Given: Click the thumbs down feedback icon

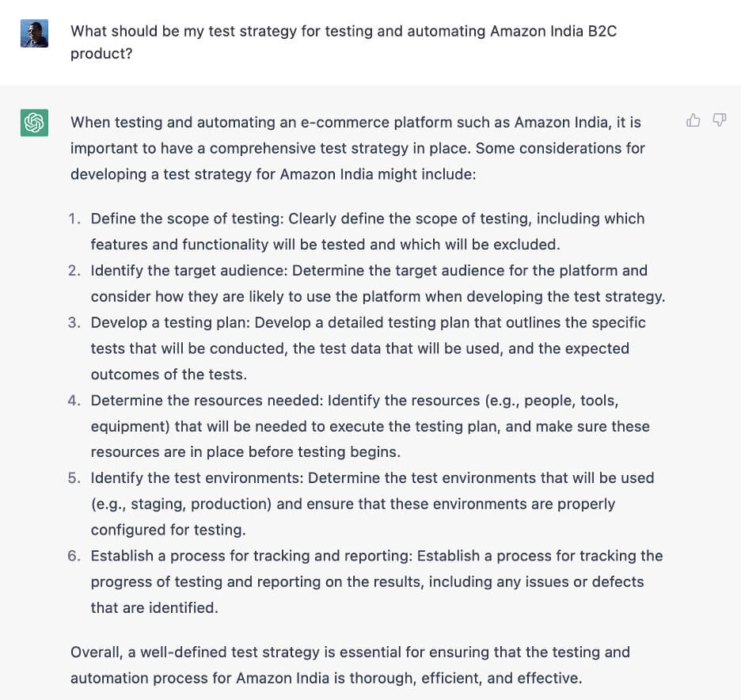Looking at the screenshot, I should (x=719, y=120).
